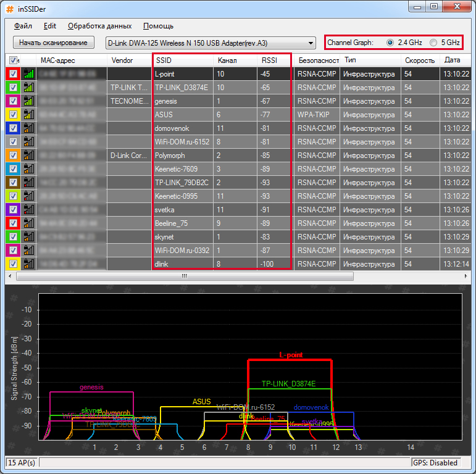Select the WiFi-DOM.ru-6152 SSID cell
Image resolution: width=476 pixels, height=474 pixels.
[183, 142]
